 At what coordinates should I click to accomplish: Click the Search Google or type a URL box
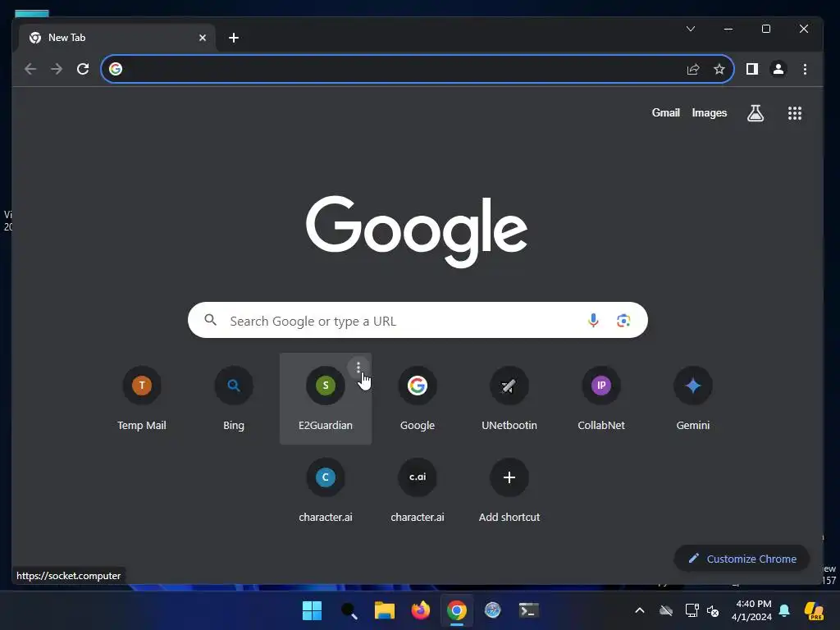click(x=418, y=321)
